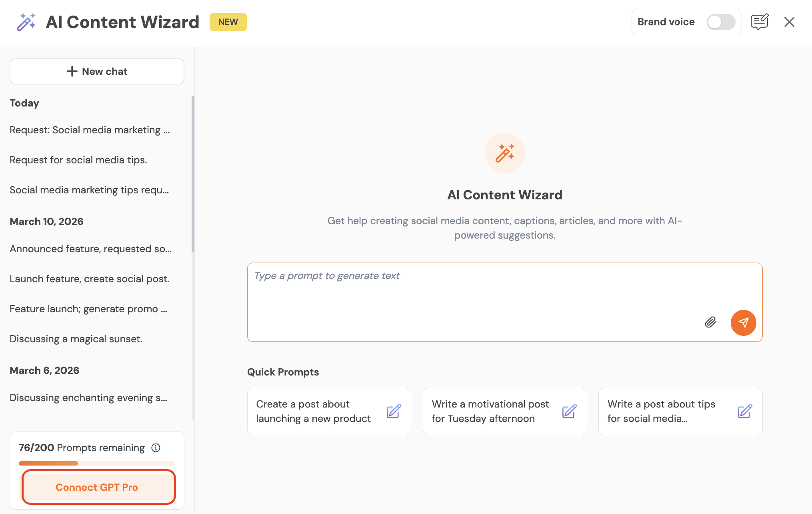
Task: Click the prompts remaining progress bar
Action: tap(97, 463)
